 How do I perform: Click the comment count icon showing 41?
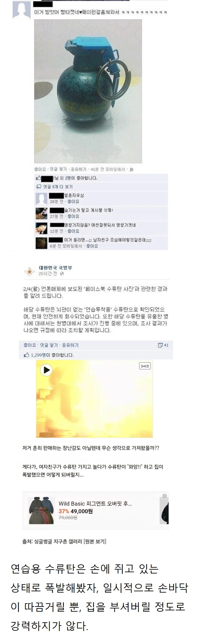(160, 345)
